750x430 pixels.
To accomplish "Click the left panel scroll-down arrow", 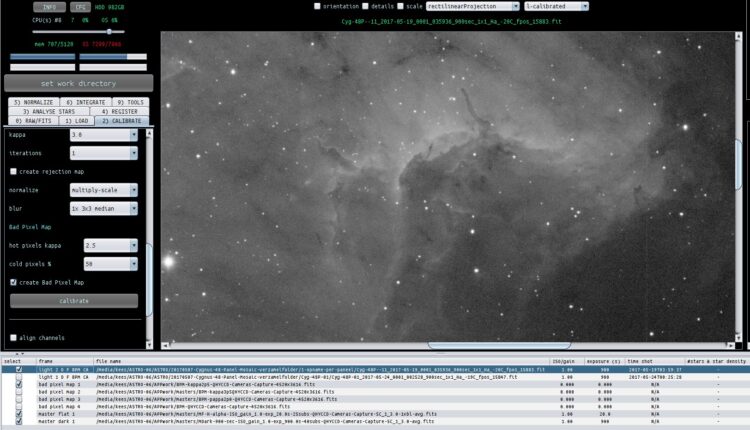I will point(149,344).
